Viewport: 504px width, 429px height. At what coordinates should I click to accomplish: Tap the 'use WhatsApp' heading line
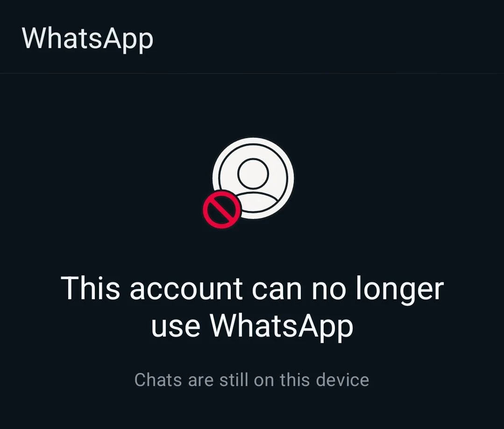coord(252,326)
